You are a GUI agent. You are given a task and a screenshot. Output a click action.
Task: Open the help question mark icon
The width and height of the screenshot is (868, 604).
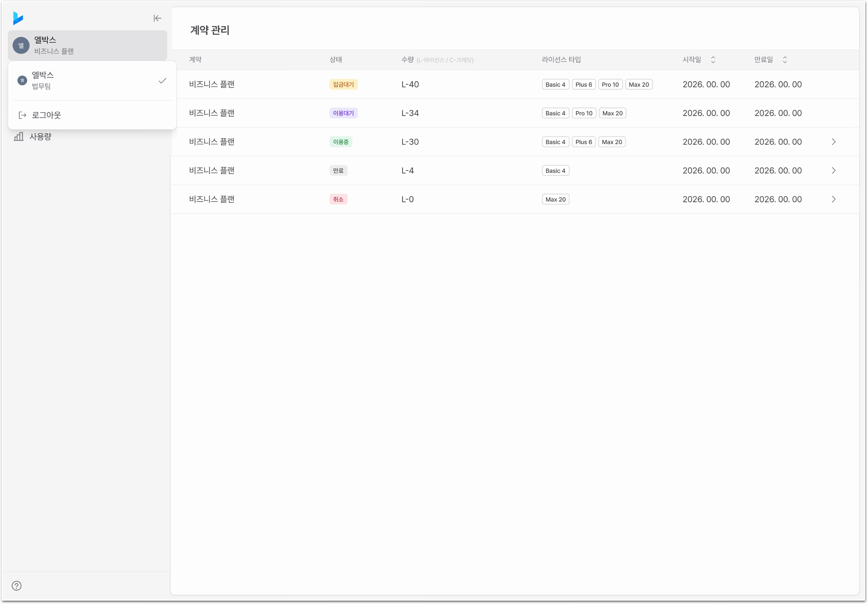pos(17,586)
